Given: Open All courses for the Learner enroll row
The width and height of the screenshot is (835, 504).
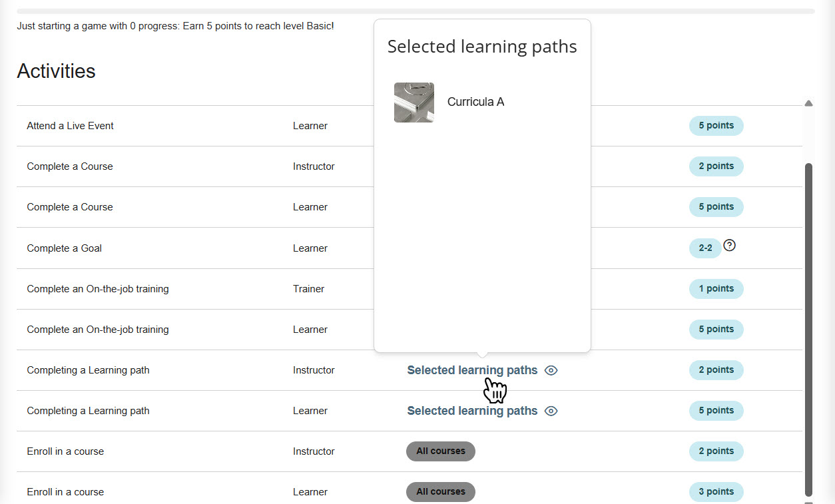Looking at the screenshot, I should pos(440,491).
